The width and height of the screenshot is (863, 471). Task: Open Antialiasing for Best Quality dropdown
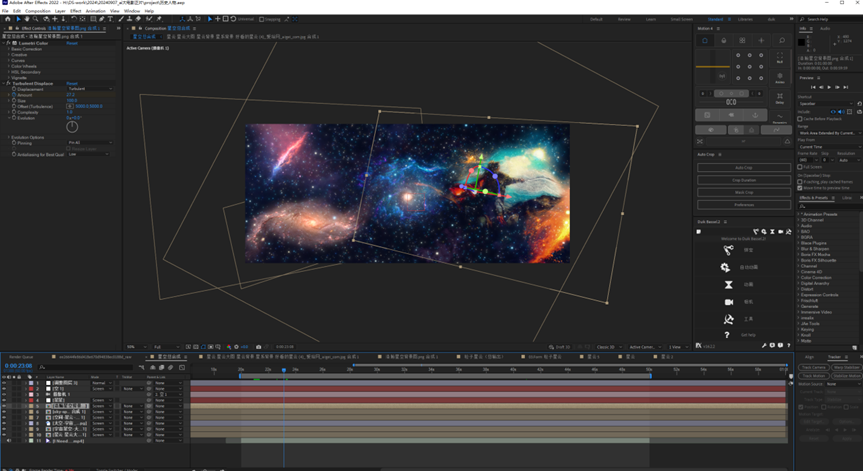click(x=89, y=154)
